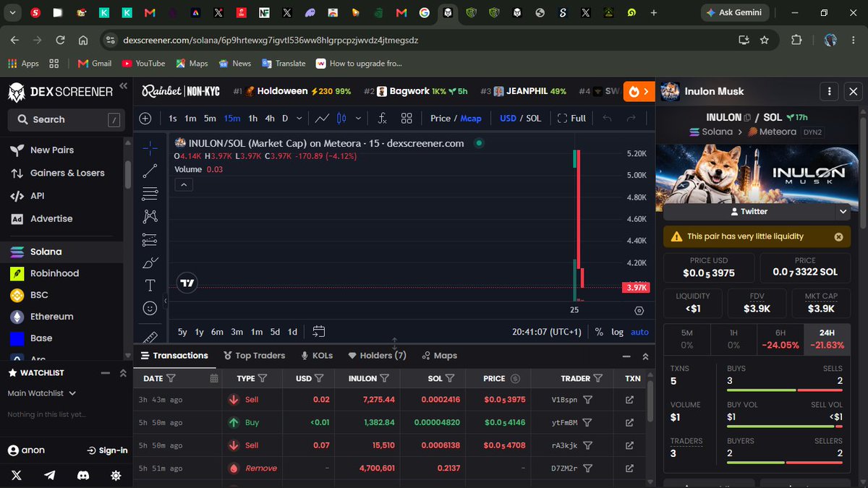
Task: Toggle Full screen chart mode
Action: [571, 118]
